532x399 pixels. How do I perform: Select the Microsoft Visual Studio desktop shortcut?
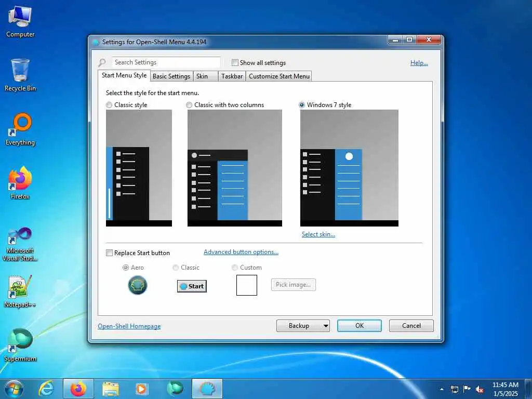(20, 244)
